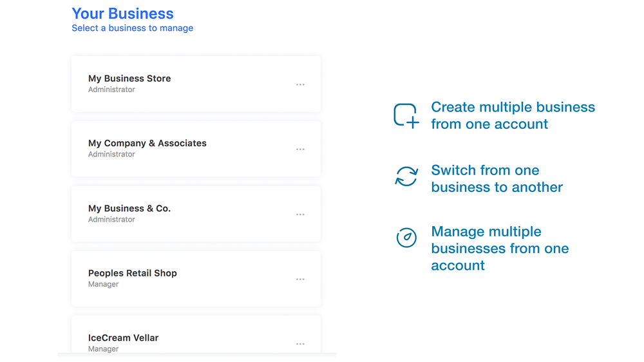Image resolution: width=644 pixels, height=362 pixels.
Task: Expand more options for My Business & Co.
Action: point(300,214)
